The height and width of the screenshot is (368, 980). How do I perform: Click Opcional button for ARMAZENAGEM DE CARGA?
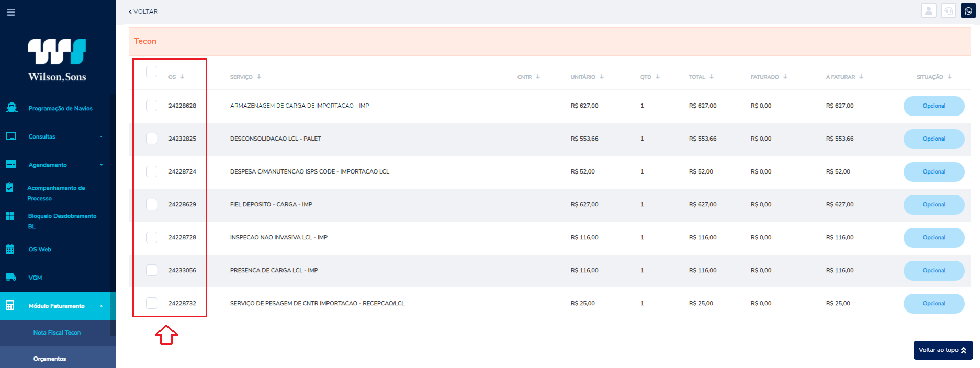934,106
